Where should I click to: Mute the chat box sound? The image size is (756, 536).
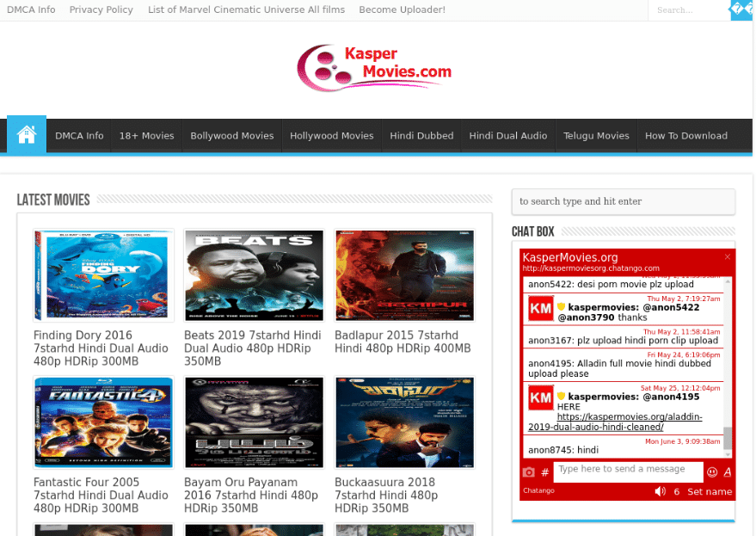coord(660,491)
